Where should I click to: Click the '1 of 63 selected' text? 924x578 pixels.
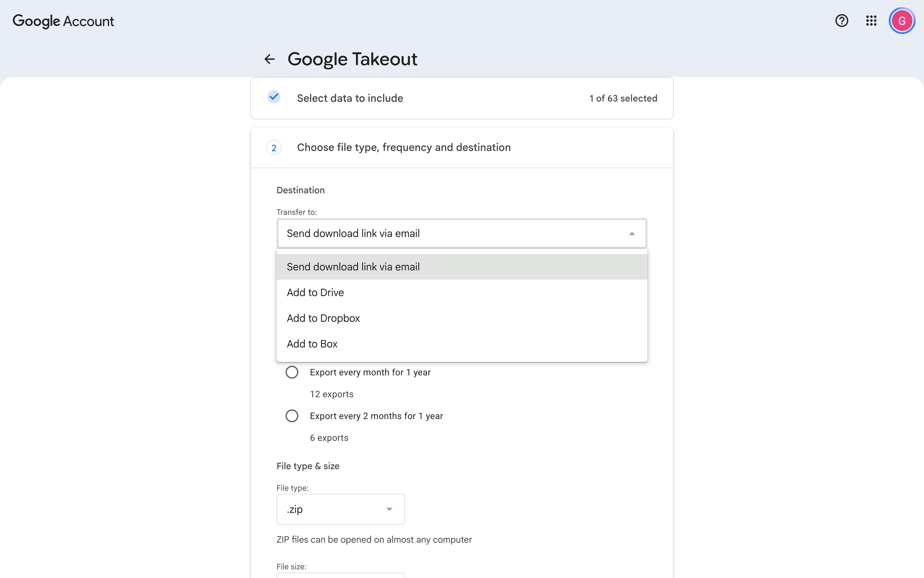tap(623, 98)
